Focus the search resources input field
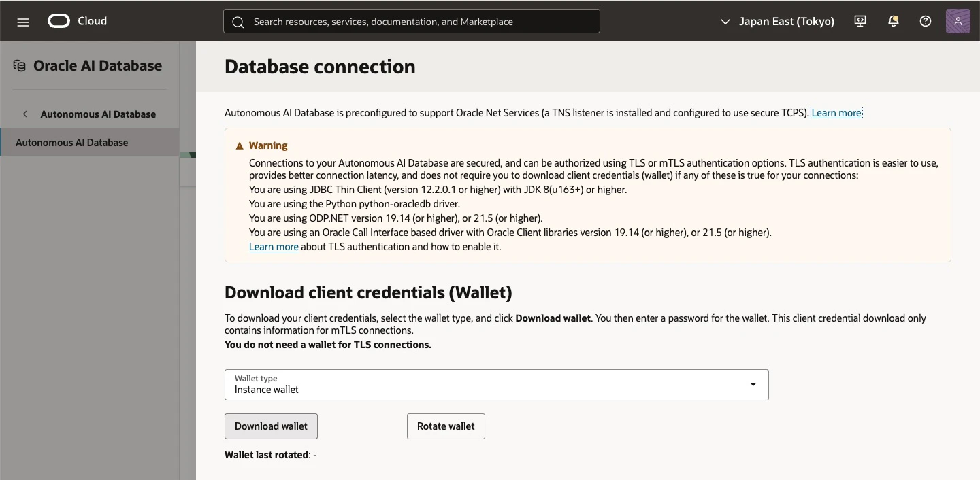 412,22
